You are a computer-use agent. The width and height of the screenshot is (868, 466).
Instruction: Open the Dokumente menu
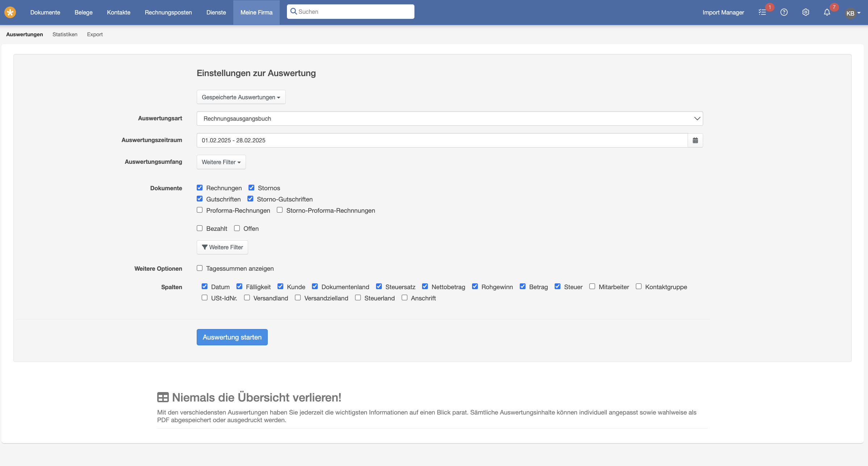click(x=45, y=12)
